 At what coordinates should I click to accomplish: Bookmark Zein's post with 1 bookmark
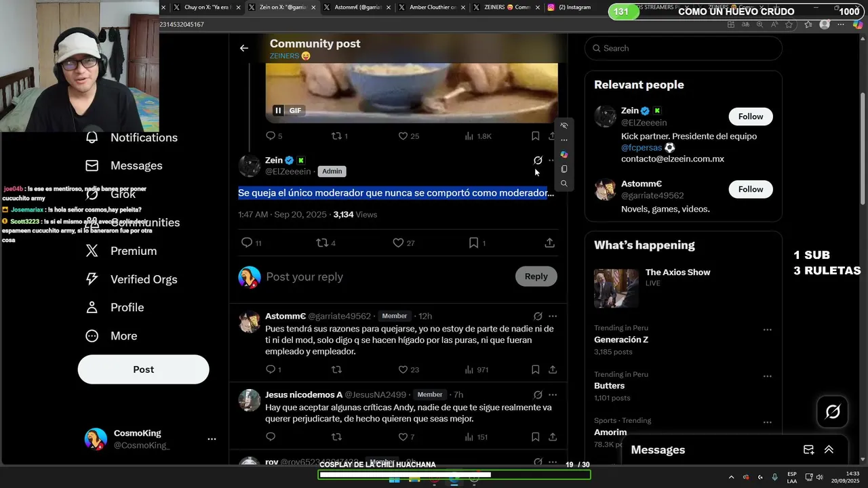coord(477,243)
